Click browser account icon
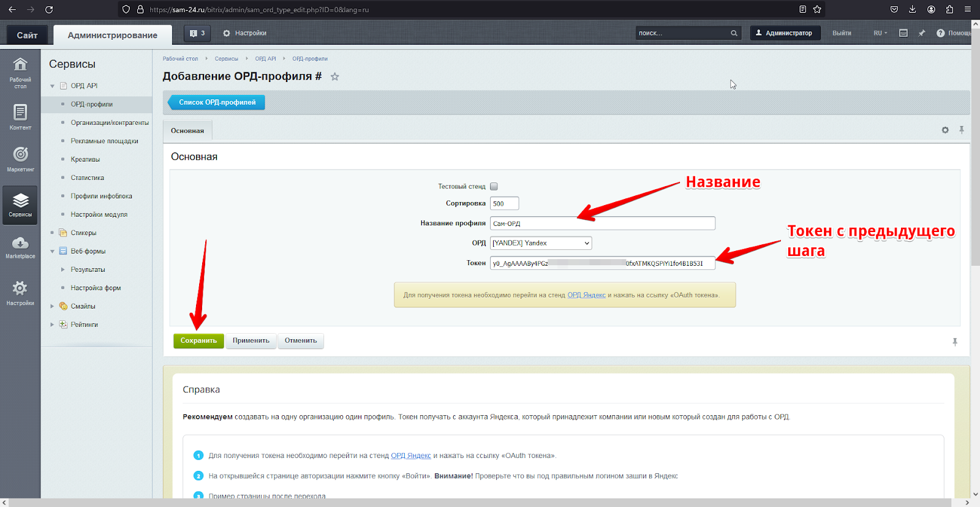The image size is (980, 507). (x=931, y=9)
